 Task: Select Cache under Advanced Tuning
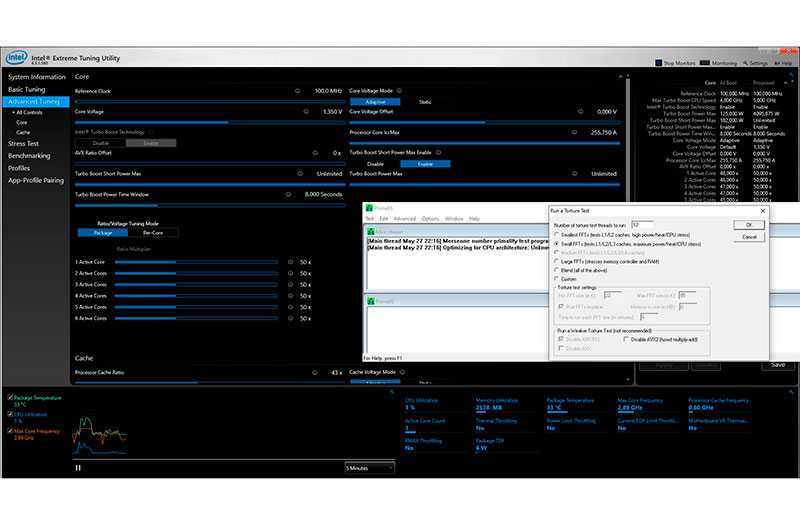23,132
